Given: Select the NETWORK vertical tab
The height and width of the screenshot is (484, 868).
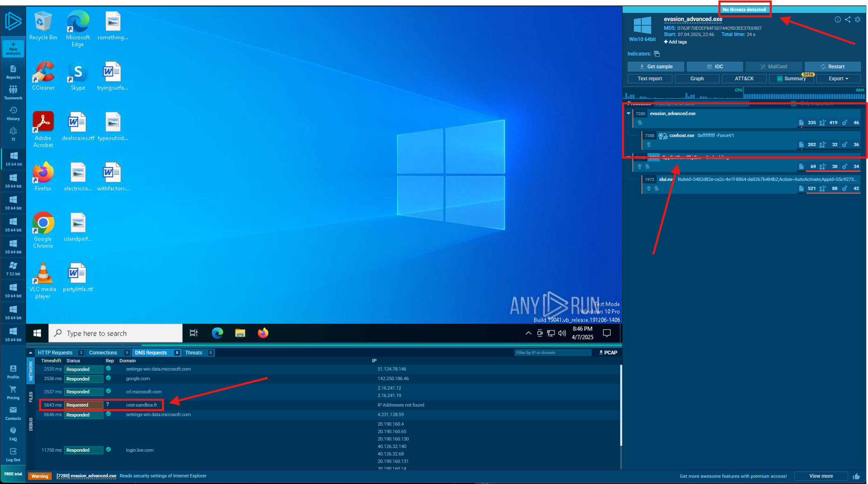Looking at the screenshot, I should coord(31,371).
